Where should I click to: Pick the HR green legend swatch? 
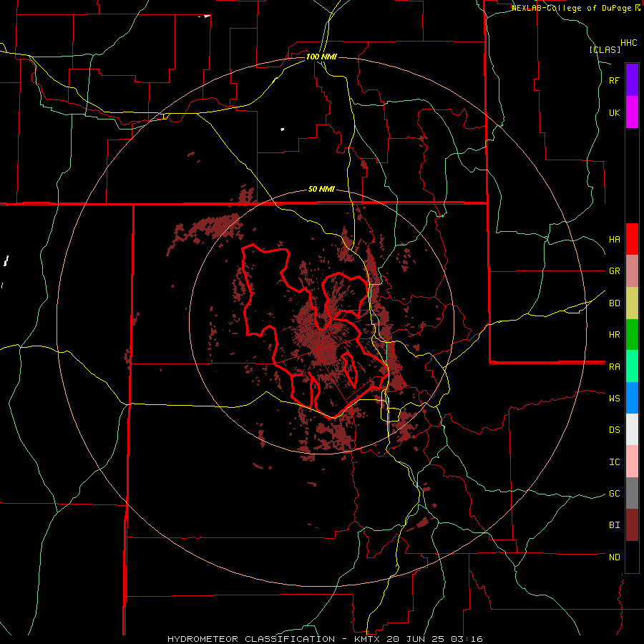coord(632,335)
